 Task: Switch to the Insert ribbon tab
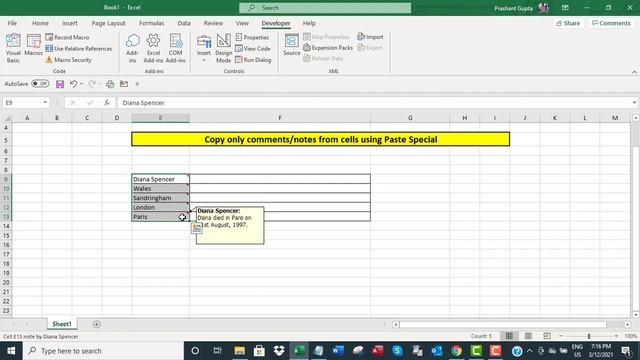[x=70, y=23]
